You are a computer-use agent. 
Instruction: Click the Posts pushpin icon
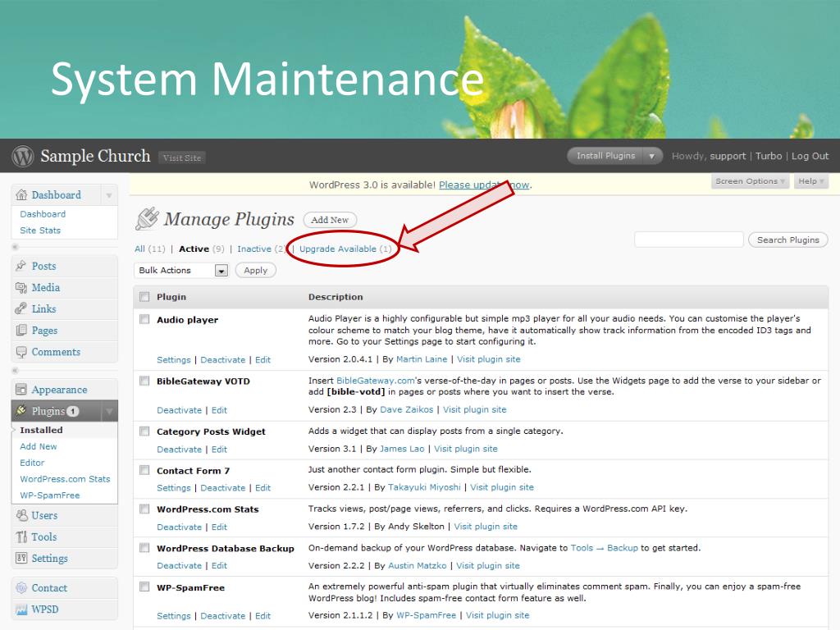(x=21, y=266)
